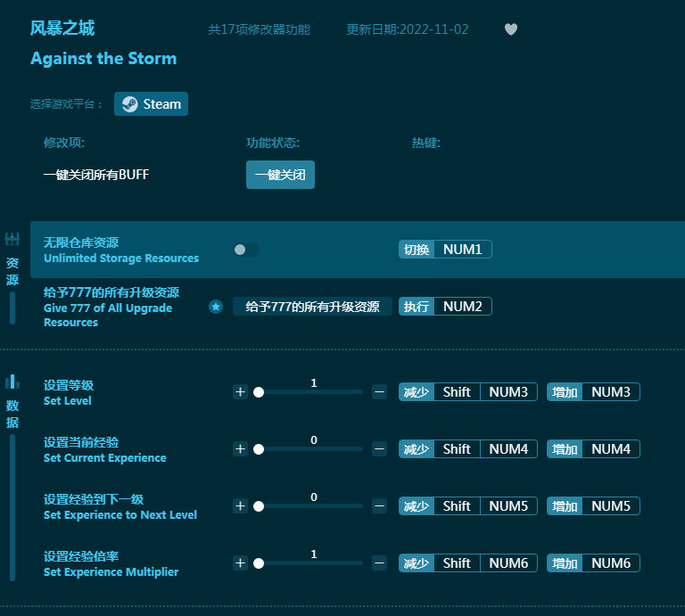Click the 切换 NUM1 hotkey button
Image resolution: width=685 pixels, height=616 pixels.
pos(445,250)
